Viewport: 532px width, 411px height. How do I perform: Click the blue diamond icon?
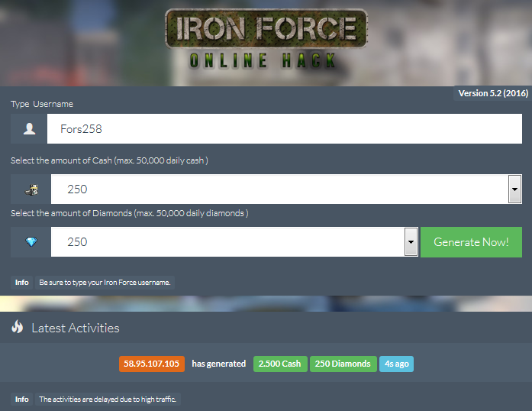(31, 242)
